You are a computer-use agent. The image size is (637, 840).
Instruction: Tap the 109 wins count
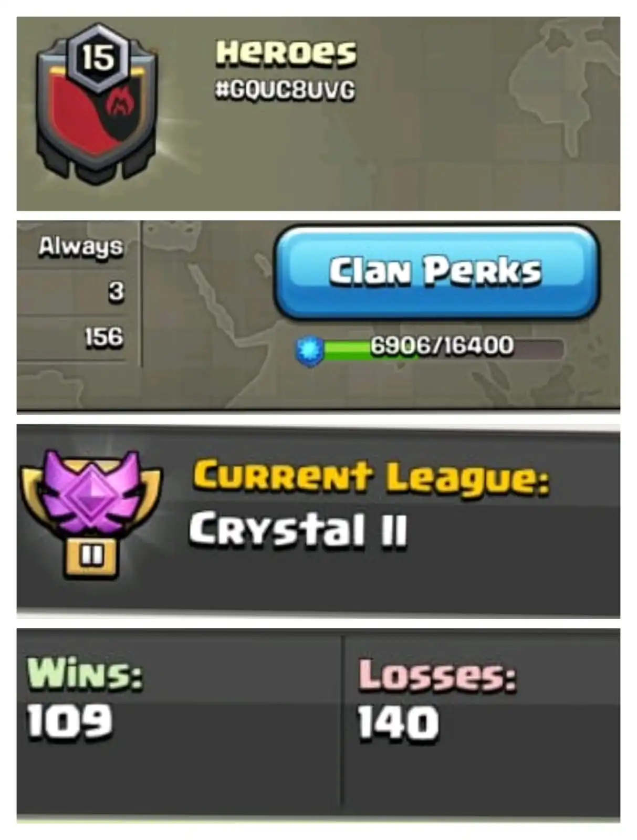tap(69, 721)
